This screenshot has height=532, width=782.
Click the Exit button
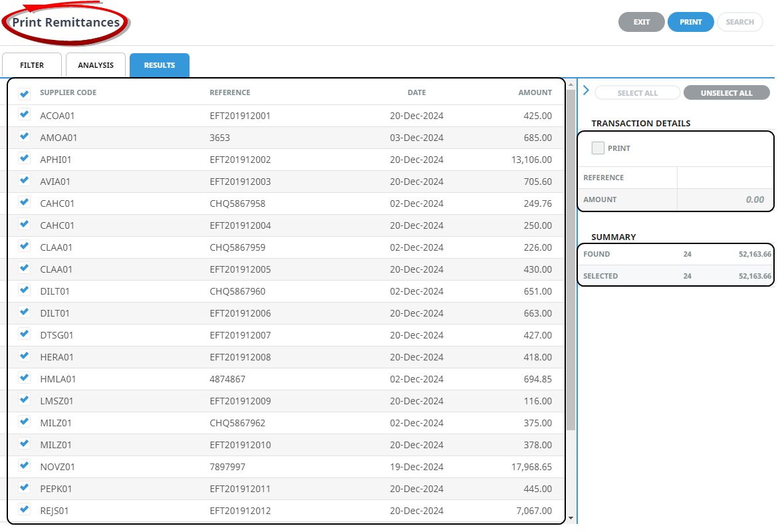pos(641,22)
